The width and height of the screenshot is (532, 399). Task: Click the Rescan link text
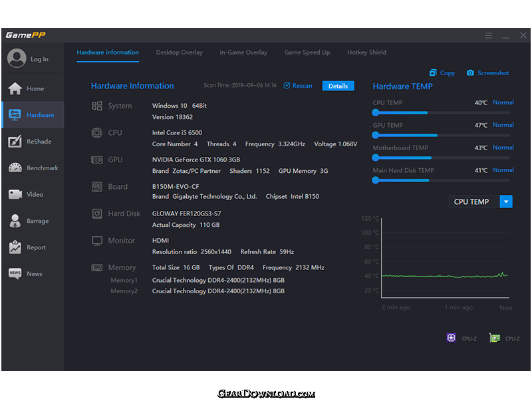click(303, 86)
